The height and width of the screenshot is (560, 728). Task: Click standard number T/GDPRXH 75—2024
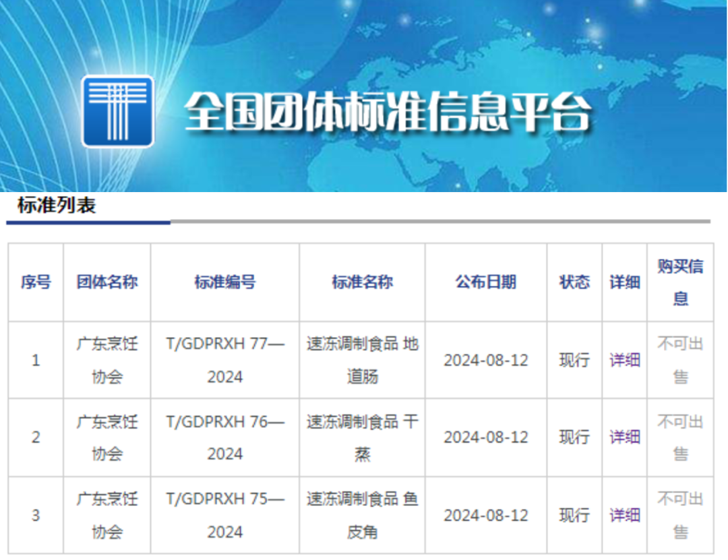[225, 515]
